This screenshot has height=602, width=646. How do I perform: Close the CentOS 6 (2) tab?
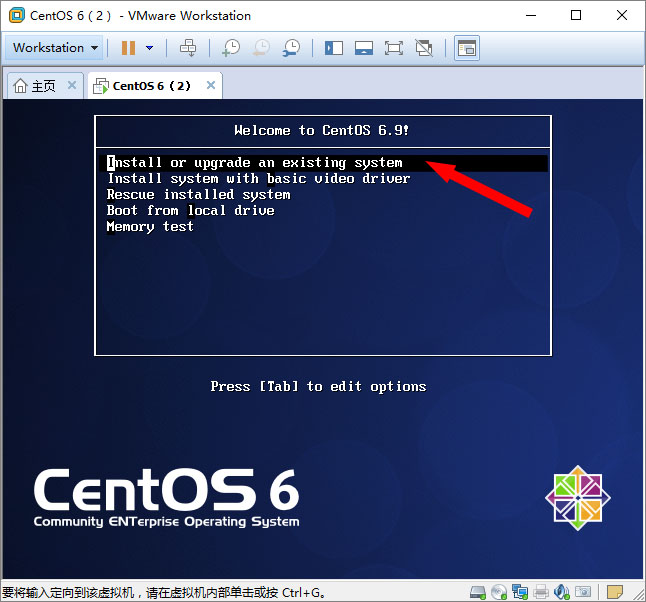[x=210, y=86]
